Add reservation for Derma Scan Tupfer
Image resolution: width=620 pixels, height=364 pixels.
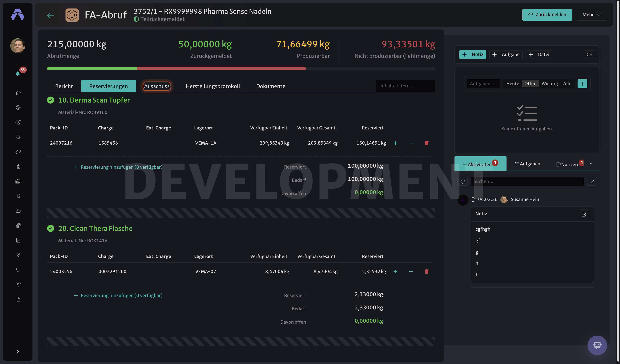[118, 167]
